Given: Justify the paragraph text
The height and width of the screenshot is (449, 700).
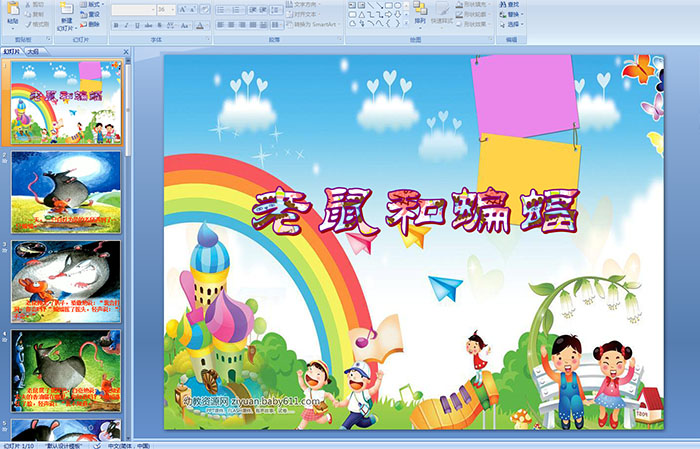Looking at the screenshot, I should [253, 25].
